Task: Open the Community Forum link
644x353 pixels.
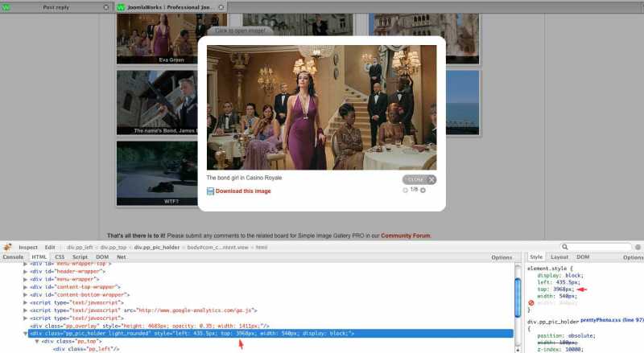Action: [406, 236]
